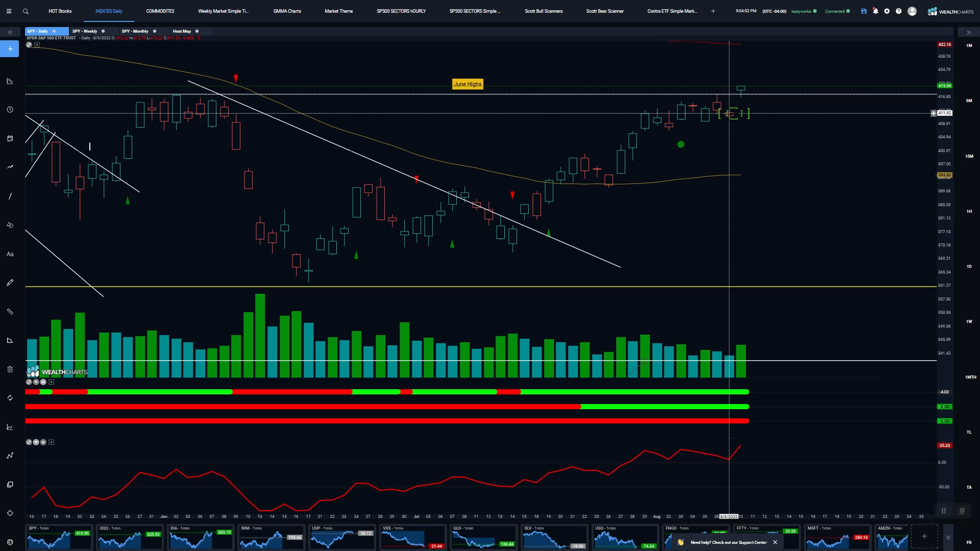Collapse the left toolbar with double chevron
980x551 pixels.
coord(10,32)
